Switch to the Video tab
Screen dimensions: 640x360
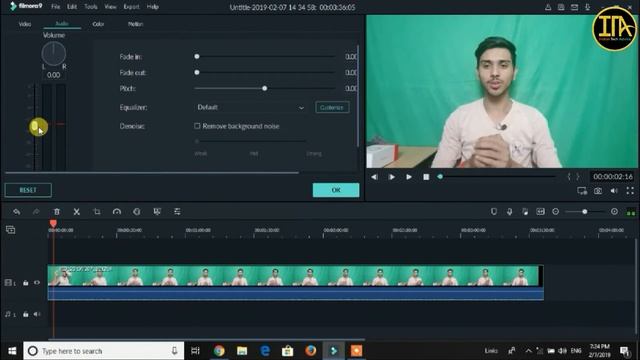click(25, 24)
